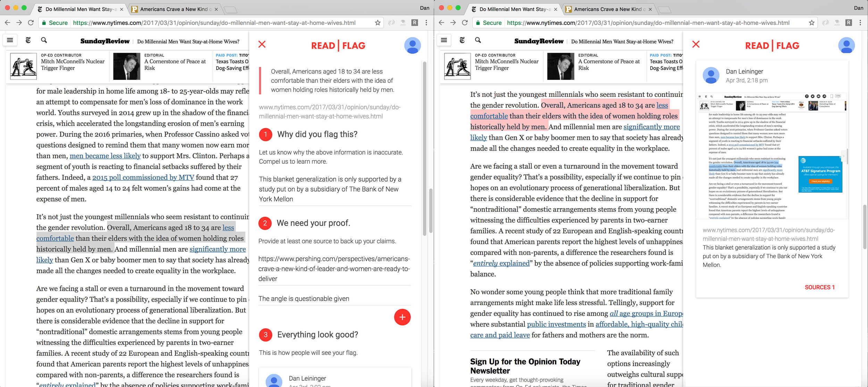Click the back arrow in right browser window

441,23
